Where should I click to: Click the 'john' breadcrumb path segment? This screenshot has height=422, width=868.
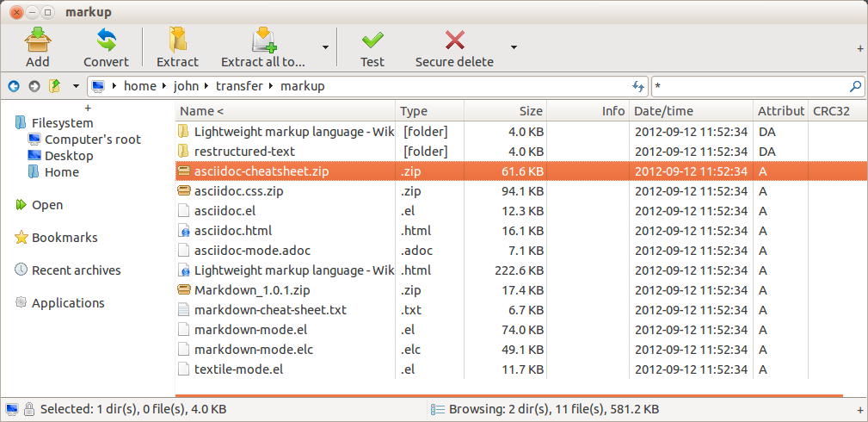[187, 86]
